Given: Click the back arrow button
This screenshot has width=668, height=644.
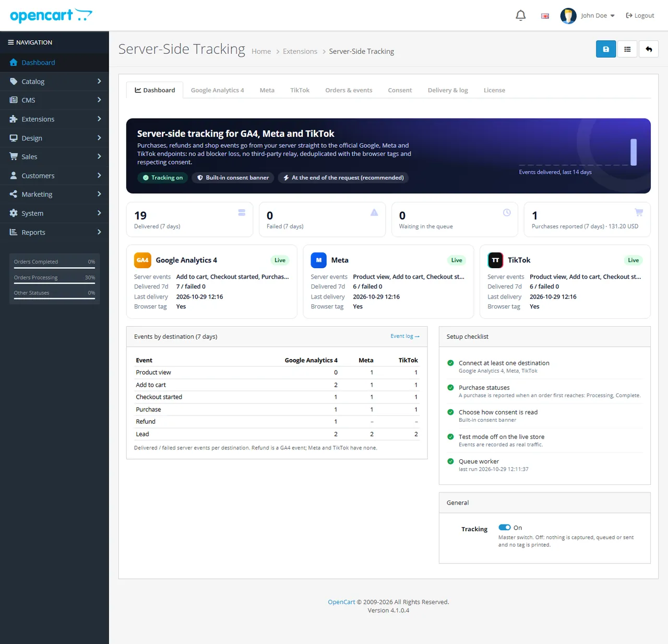Looking at the screenshot, I should coord(649,49).
